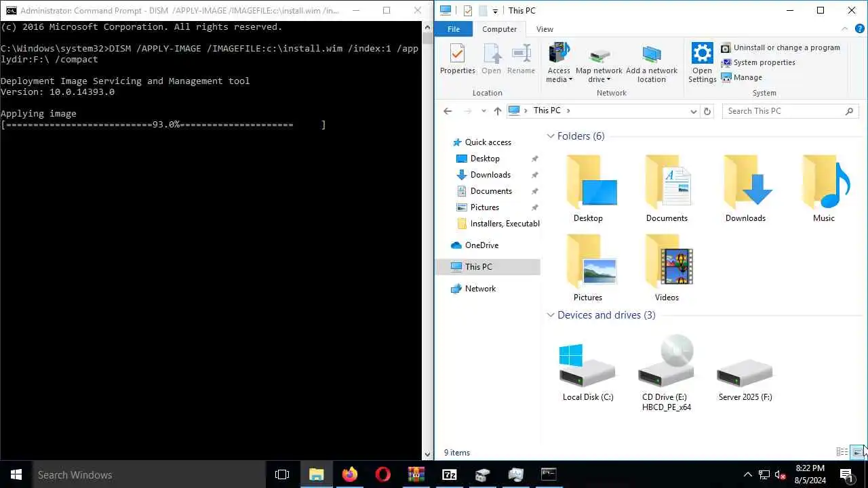Select This PC in navigation pane

[478, 267]
